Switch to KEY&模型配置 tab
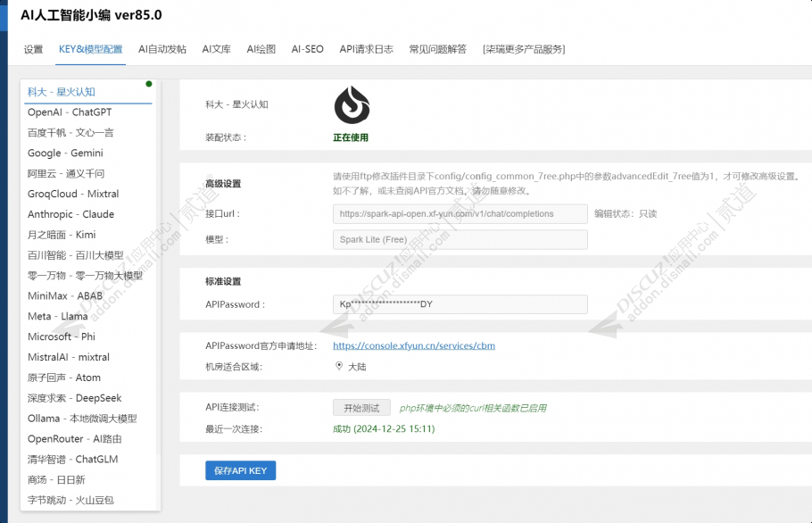Image resolution: width=812 pixels, height=523 pixels. (91, 49)
